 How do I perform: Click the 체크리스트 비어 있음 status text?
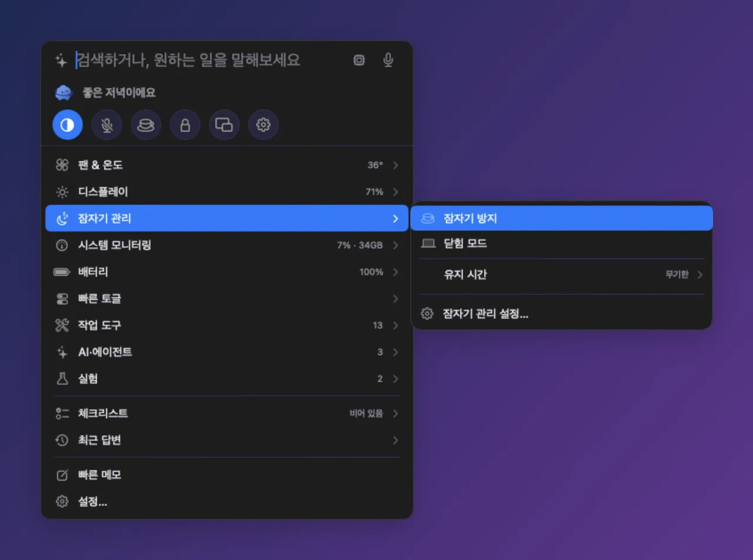(x=366, y=414)
